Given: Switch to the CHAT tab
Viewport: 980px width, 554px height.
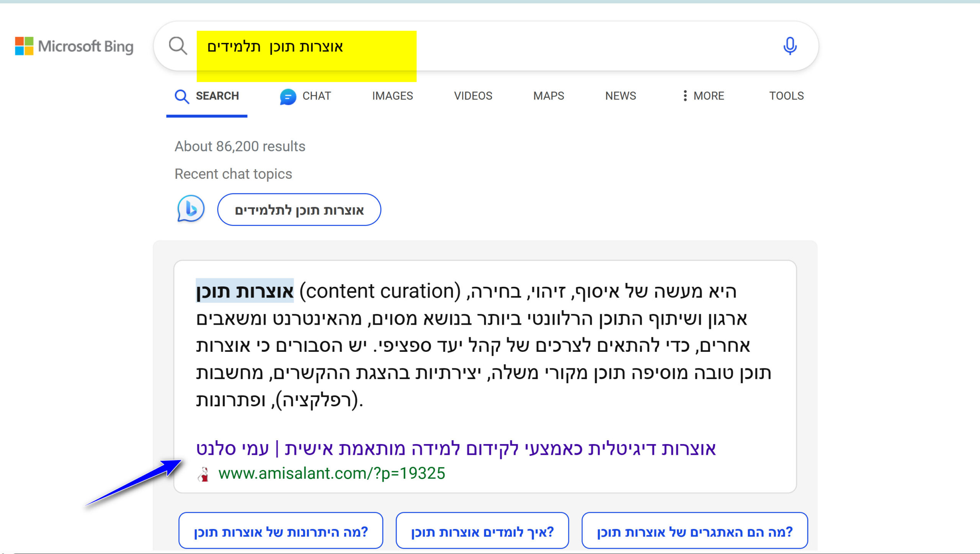Looking at the screenshot, I should [305, 96].
